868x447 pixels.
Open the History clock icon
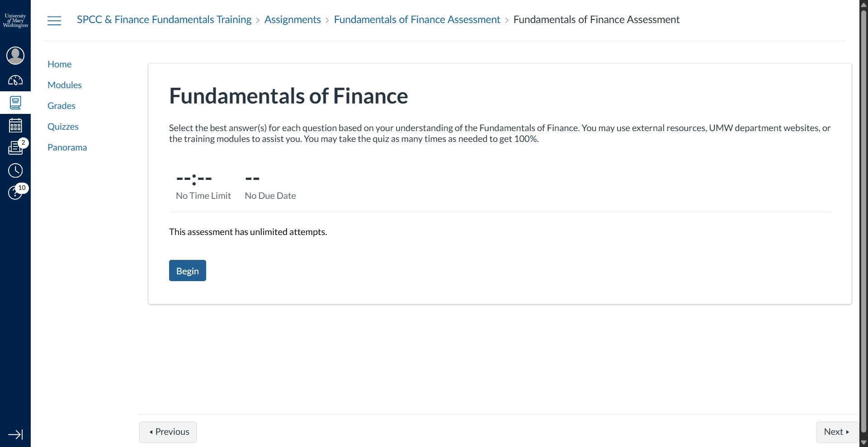(15, 170)
